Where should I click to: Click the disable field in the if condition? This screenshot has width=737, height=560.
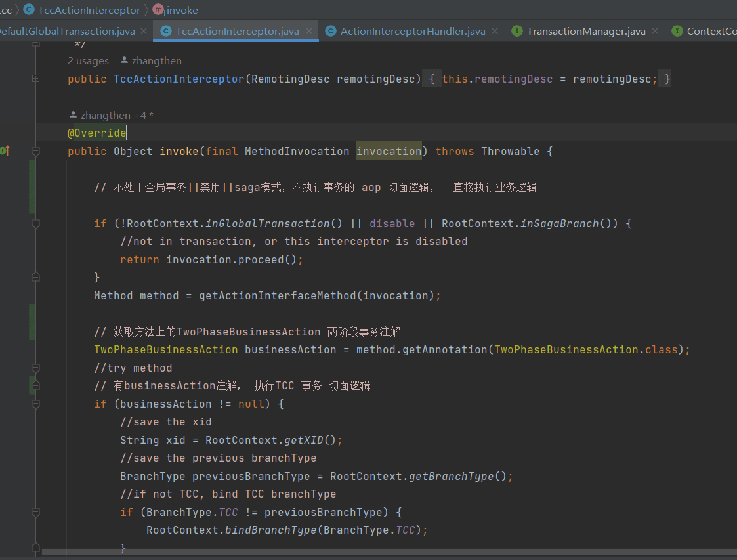click(392, 223)
